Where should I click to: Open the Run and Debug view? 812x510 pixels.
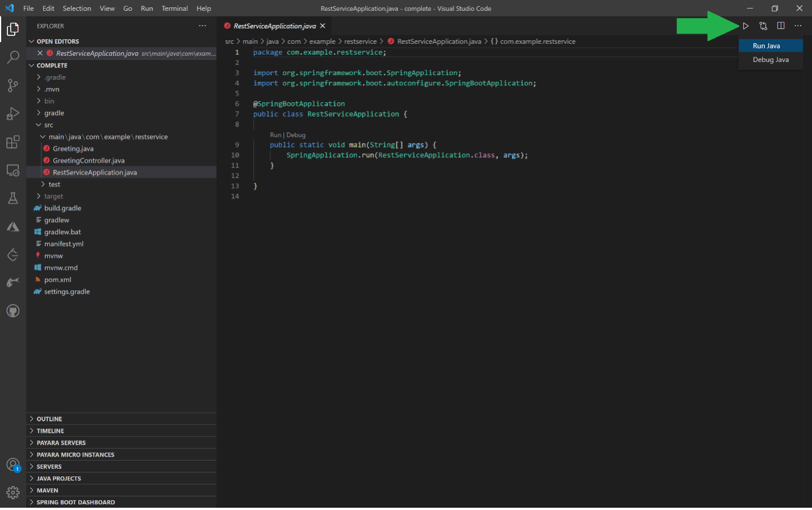[x=12, y=114]
